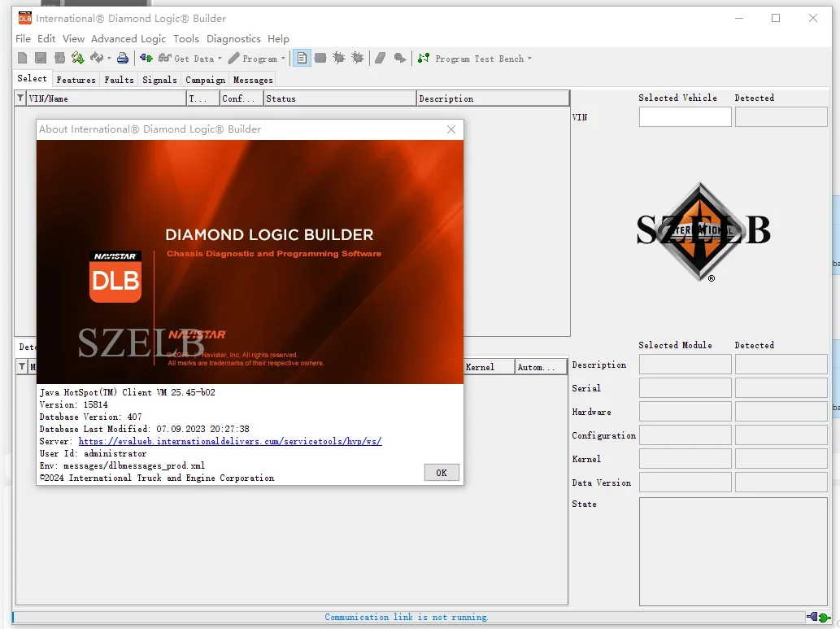Click the Selected Vehicle VIN input field
The image size is (840, 629).
coord(685,117)
